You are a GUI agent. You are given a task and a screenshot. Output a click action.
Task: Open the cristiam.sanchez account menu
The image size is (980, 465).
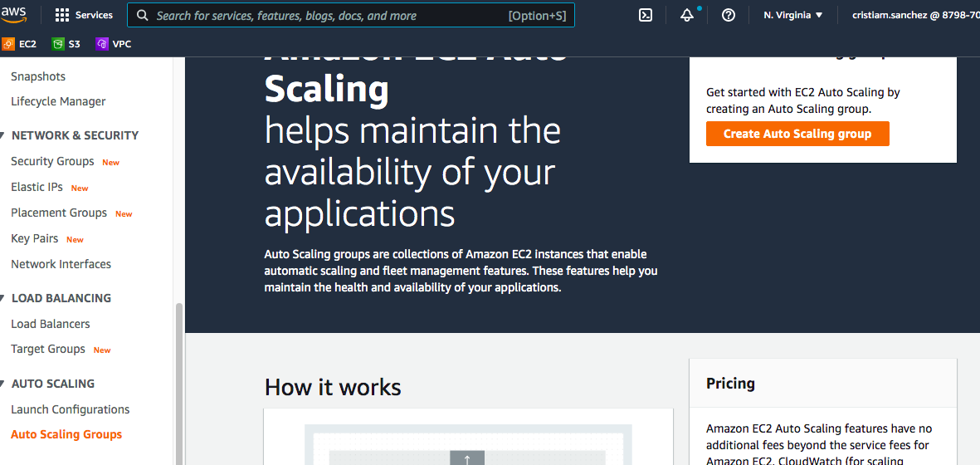[x=914, y=15]
